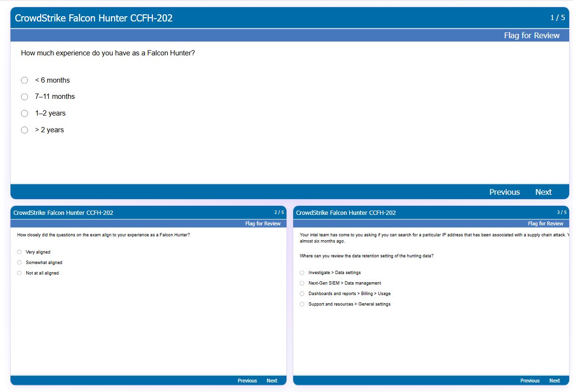Click the CrowdStrike title in question 3 header
This screenshot has height=392, width=573.
point(346,212)
